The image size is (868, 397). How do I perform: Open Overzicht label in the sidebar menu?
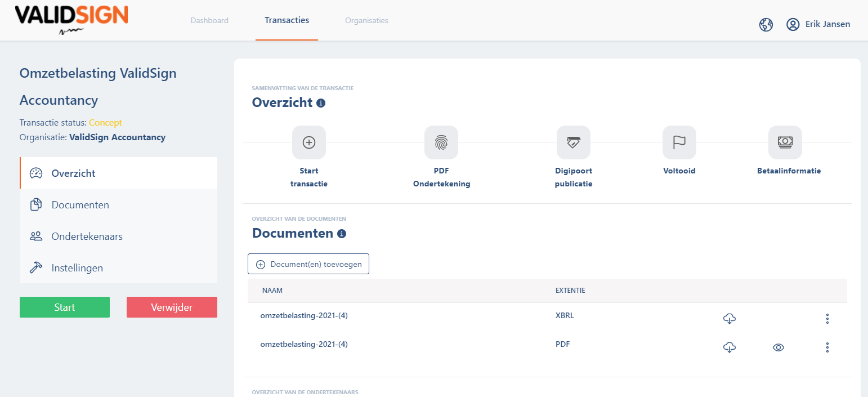point(74,173)
